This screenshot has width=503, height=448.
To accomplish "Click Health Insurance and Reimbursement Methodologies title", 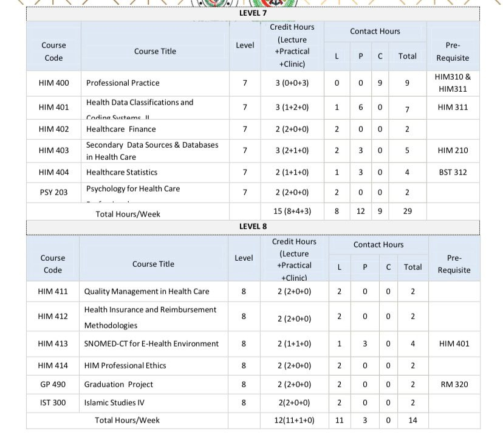I will pyautogui.click(x=150, y=318).
